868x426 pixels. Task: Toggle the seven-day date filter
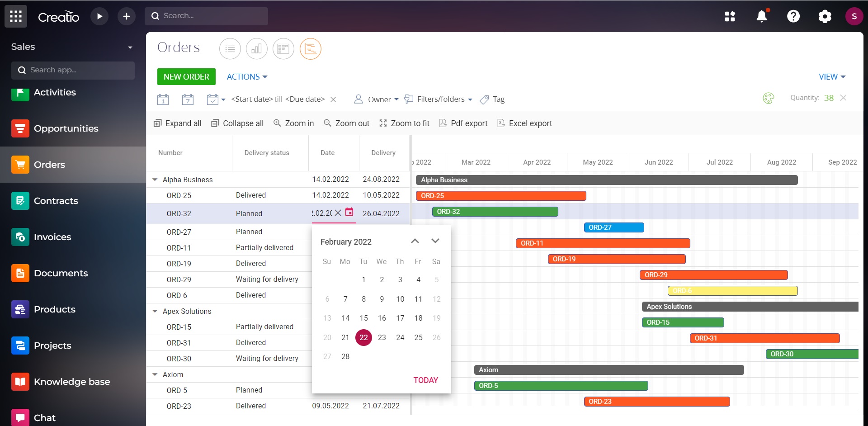coord(188,99)
